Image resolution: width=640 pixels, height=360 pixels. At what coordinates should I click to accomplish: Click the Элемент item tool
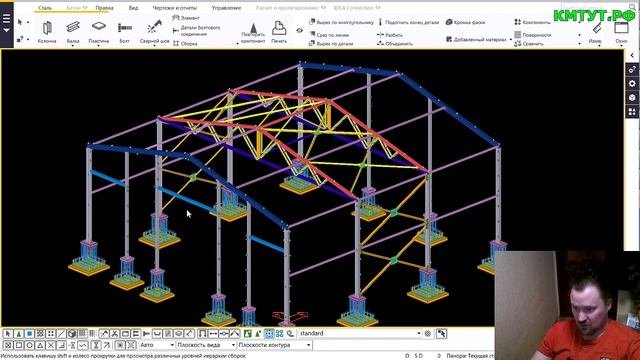pyautogui.click(x=186, y=18)
